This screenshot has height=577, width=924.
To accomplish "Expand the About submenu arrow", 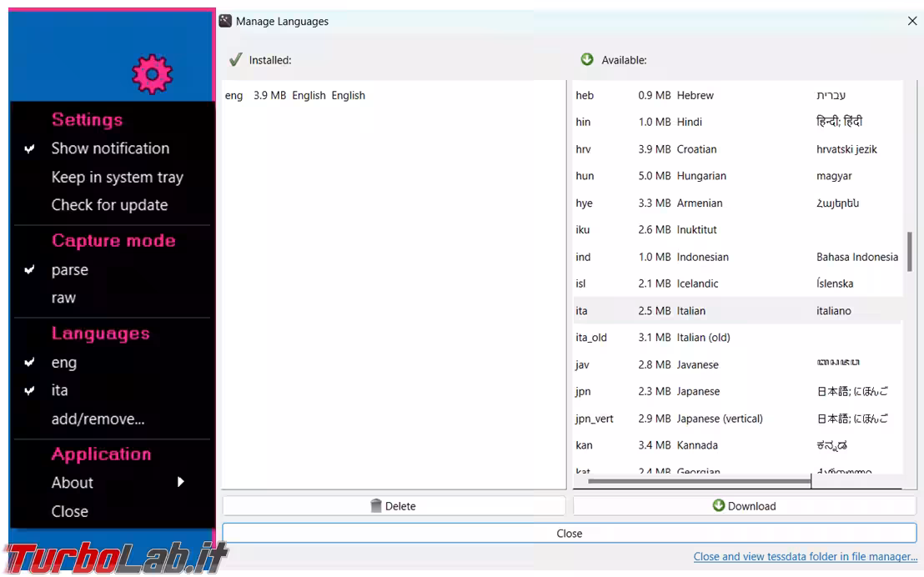I will pos(180,482).
